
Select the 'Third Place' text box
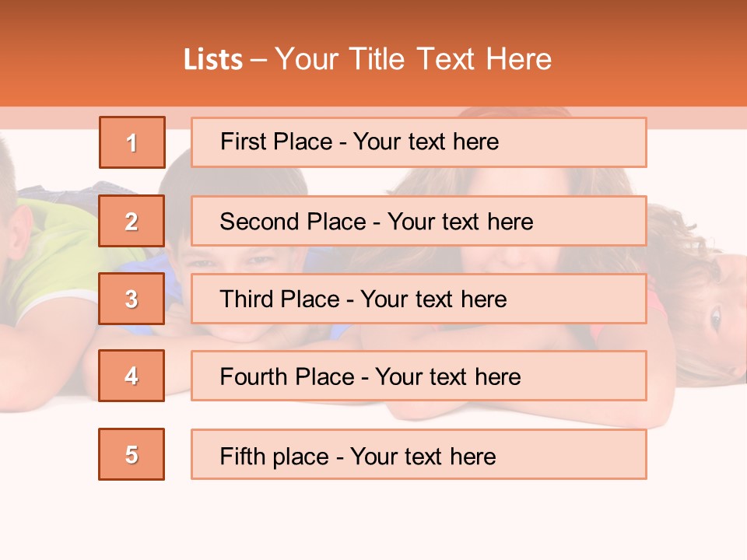[x=419, y=299]
